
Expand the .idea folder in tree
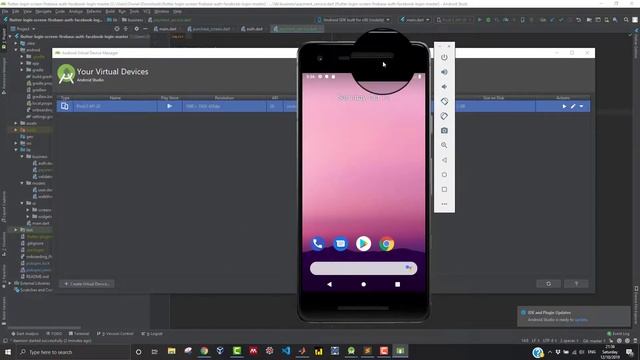16,43
